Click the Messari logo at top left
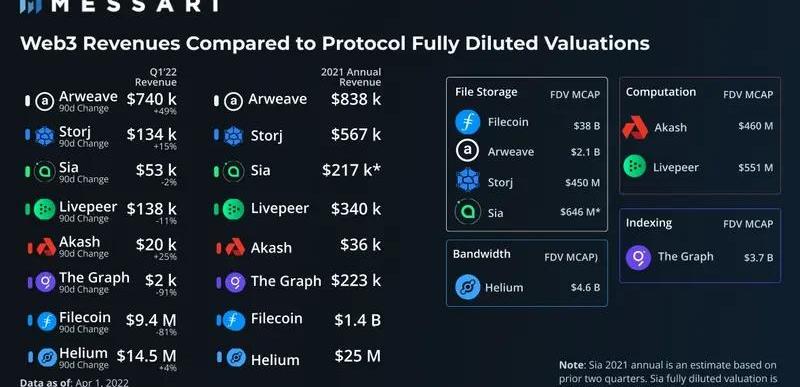 [30, 6]
